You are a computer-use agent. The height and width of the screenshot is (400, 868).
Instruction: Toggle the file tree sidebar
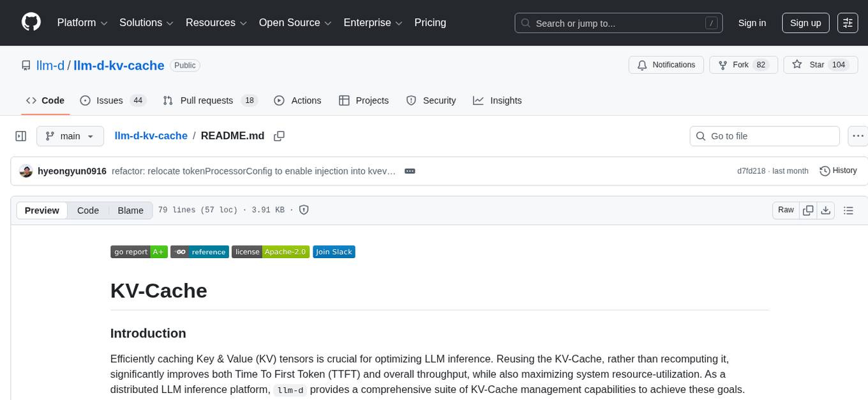[x=21, y=135]
